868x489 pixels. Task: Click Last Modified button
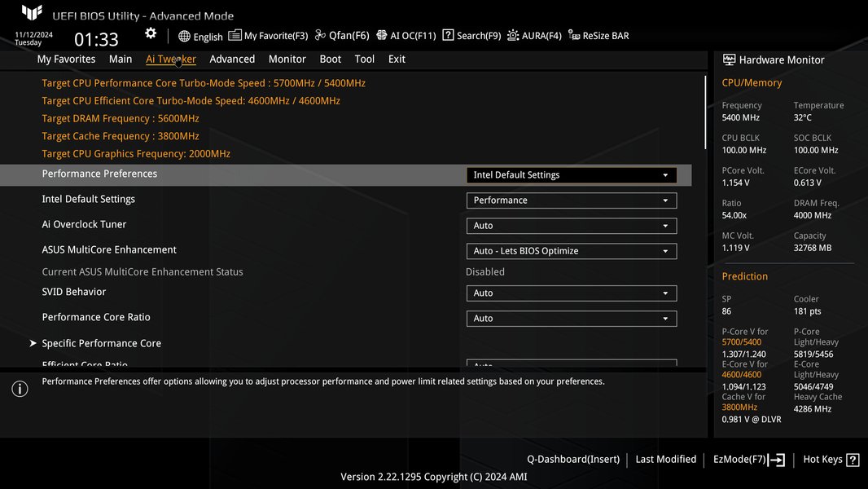coord(665,459)
